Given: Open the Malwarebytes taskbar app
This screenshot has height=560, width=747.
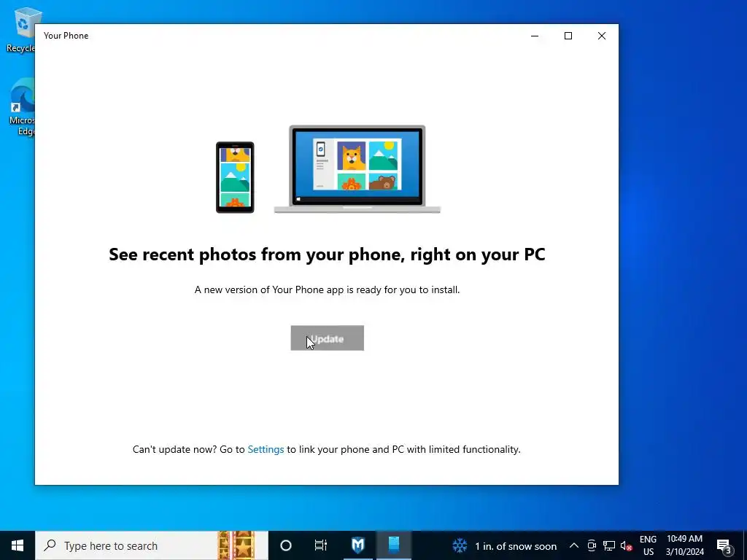Looking at the screenshot, I should point(357,545).
